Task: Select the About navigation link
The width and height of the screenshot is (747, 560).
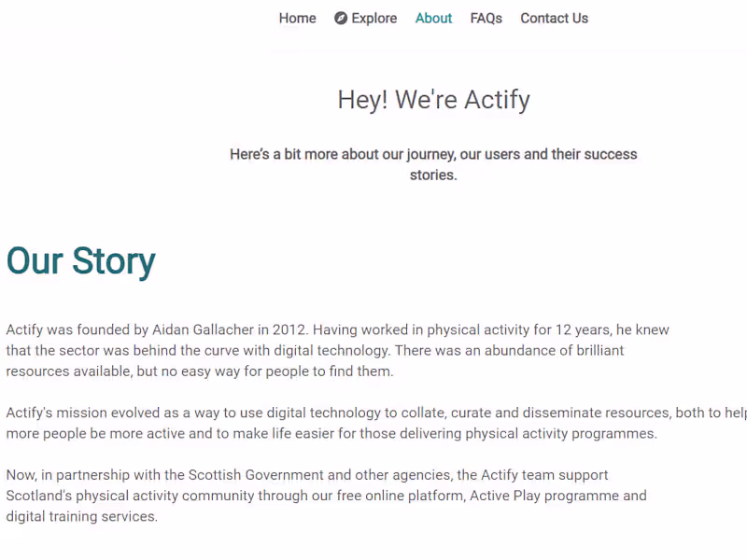Action: point(433,19)
